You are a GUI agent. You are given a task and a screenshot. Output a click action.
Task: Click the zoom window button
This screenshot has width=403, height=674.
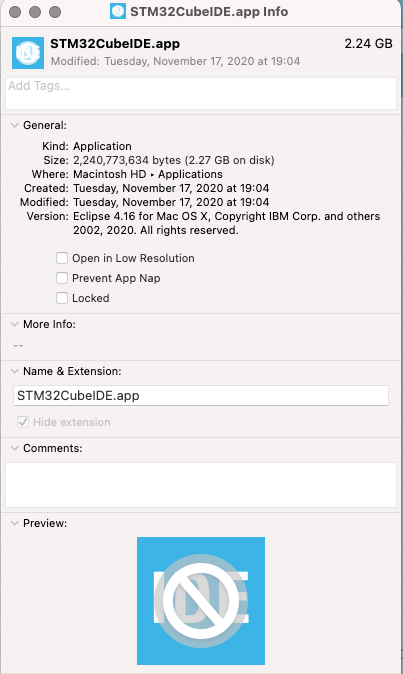point(55,12)
